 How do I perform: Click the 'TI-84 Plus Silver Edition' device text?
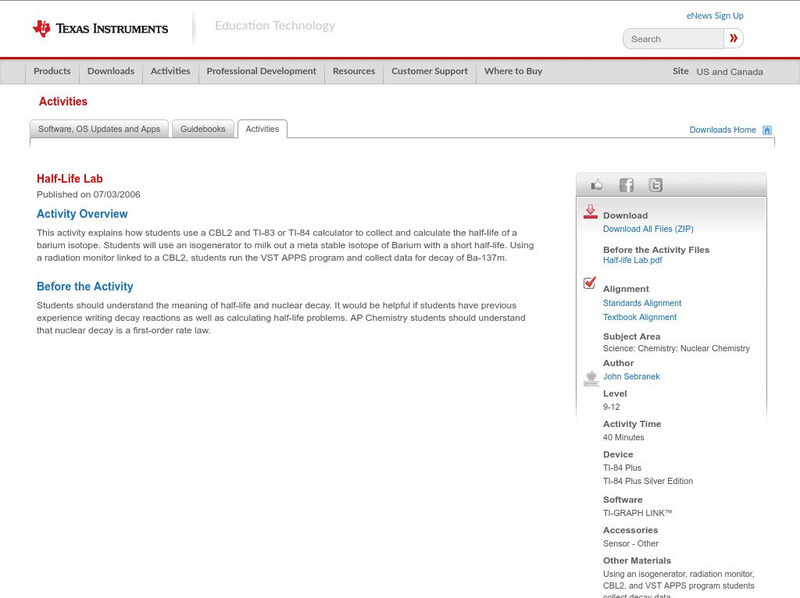click(648, 481)
